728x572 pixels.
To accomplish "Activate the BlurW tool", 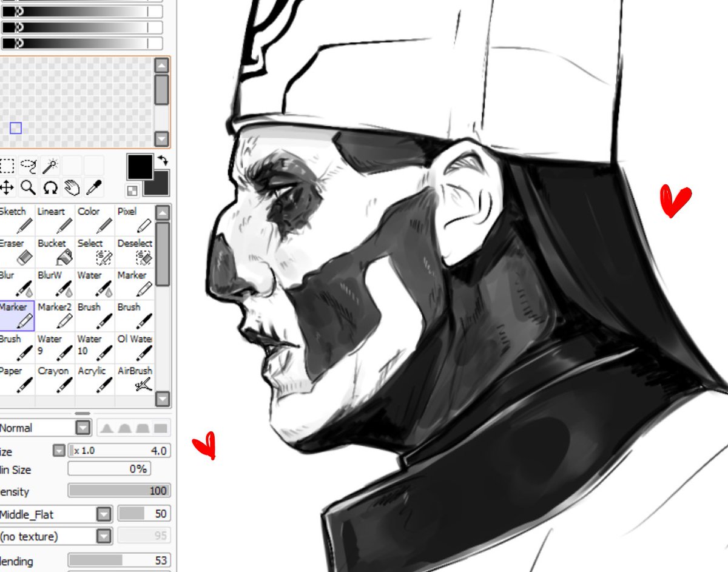I will [55, 284].
